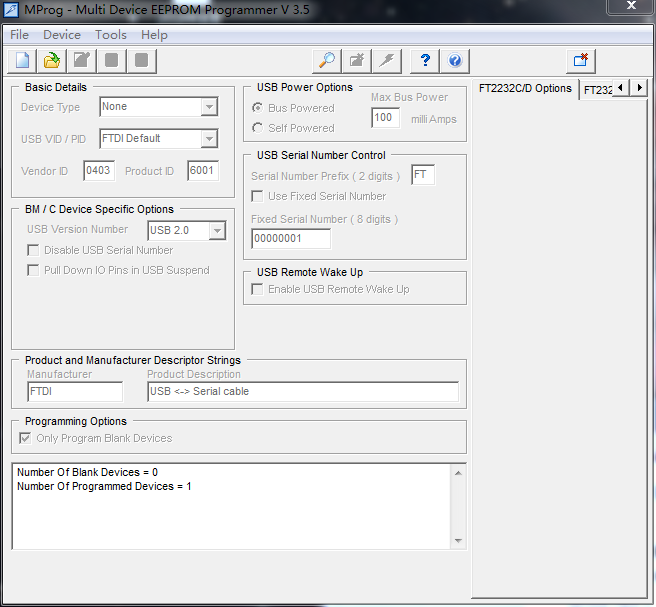Click the Serial Number Prefix field with FT
Screen dimensions: 656x607
coord(423,174)
